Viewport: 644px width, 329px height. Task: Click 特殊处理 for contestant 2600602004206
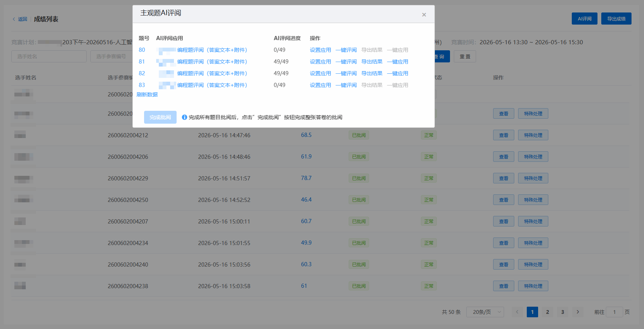[533, 157]
